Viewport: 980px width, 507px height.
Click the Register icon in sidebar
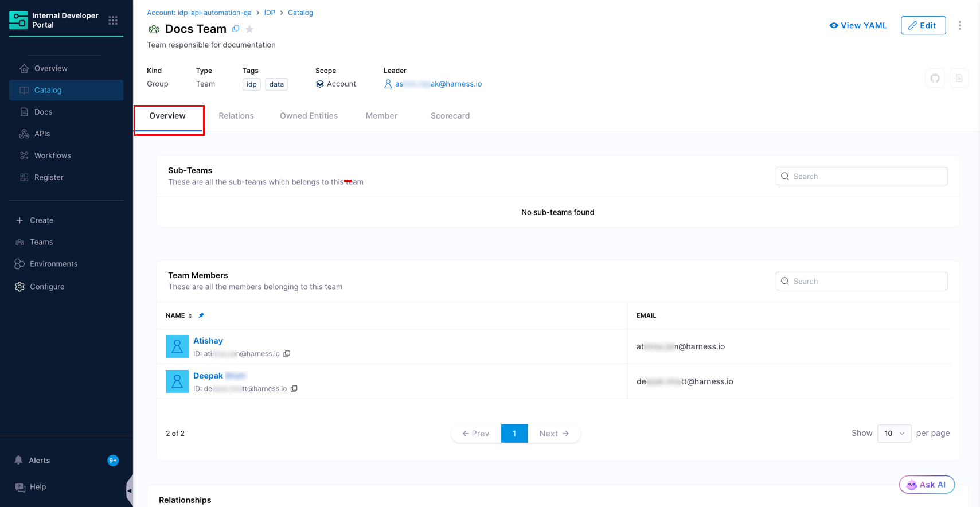[x=24, y=177]
